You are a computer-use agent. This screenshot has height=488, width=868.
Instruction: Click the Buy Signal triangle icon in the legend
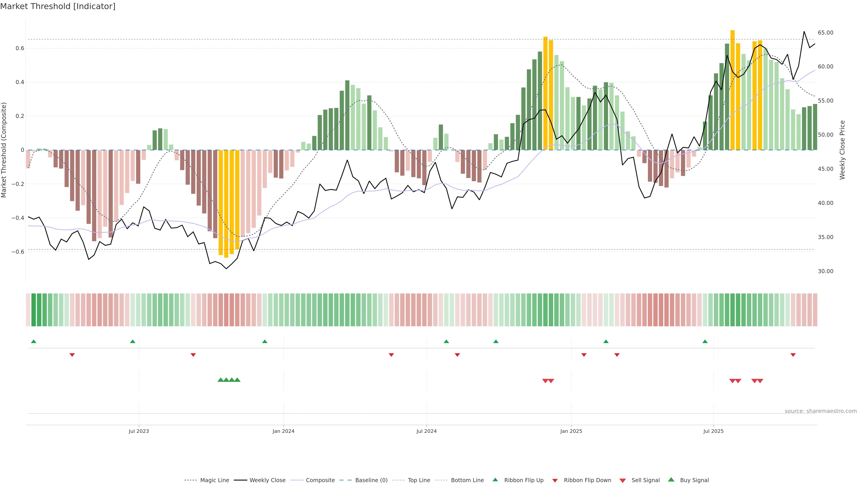click(x=671, y=480)
